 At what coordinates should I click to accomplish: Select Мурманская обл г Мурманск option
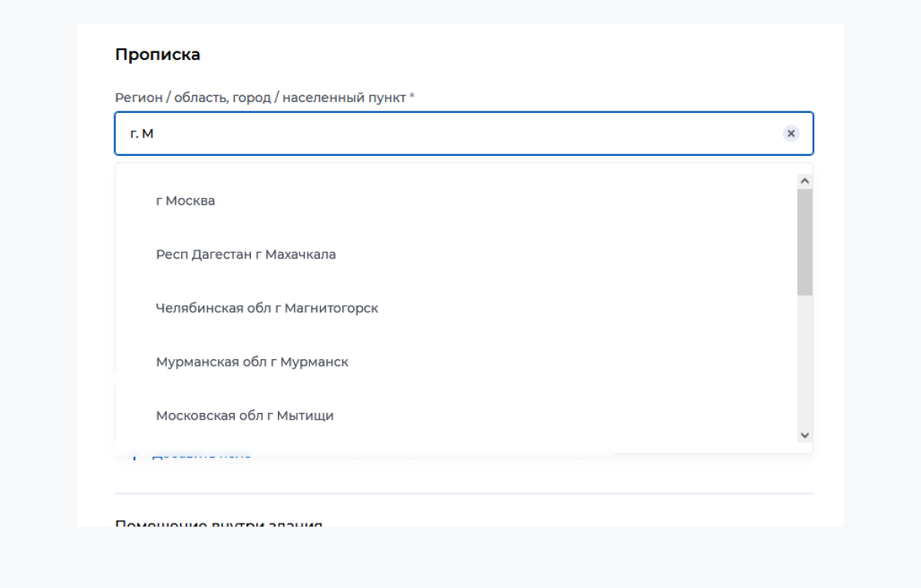click(x=252, y=362)
